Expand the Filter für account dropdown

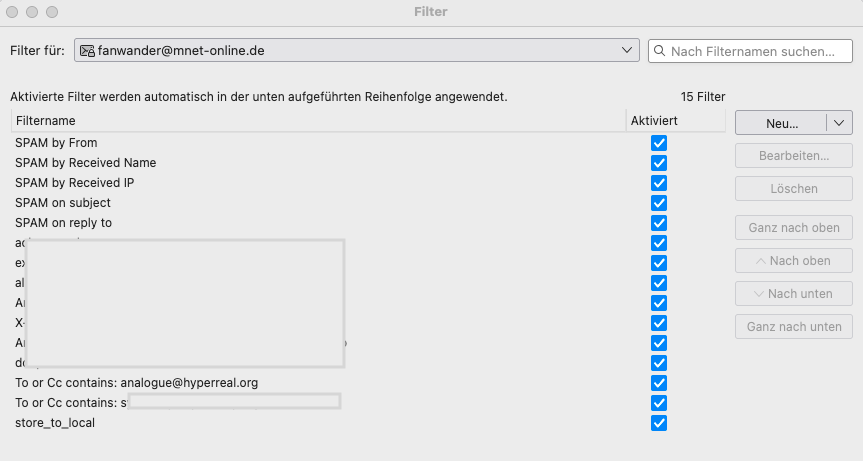pos(628,50)
